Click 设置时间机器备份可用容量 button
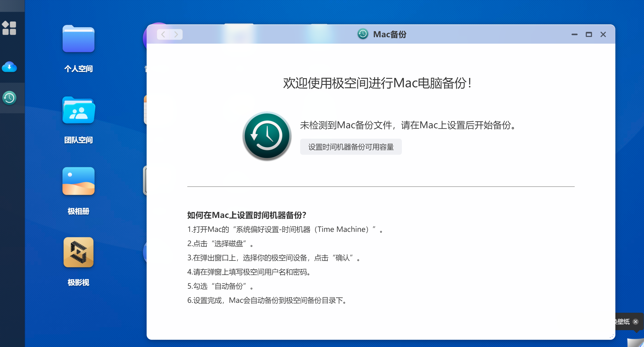Image resolution: width=644 pixels, height=347 pixels. click(351, 147)
